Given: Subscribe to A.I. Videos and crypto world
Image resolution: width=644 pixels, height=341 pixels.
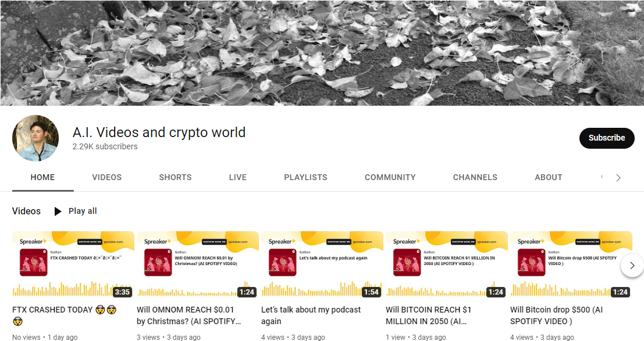Looking at the screenshot, I should coord(607,138).
